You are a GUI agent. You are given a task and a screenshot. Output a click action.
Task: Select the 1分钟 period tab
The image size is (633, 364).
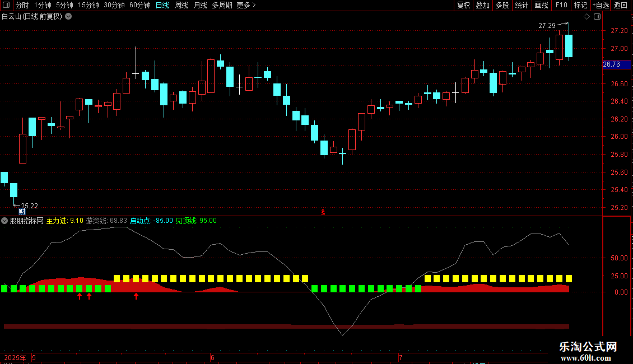(43, 5)
